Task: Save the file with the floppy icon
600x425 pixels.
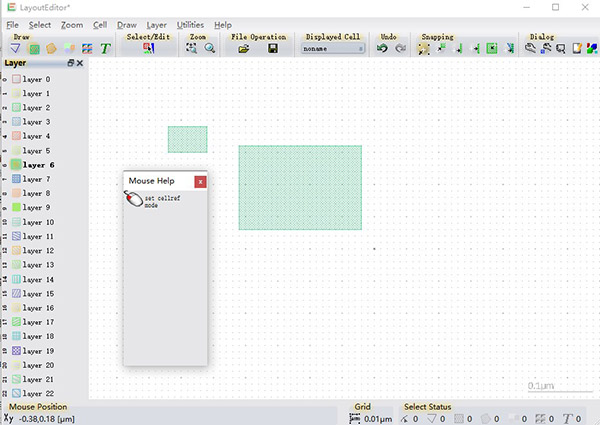Action: tap(273, 49)
